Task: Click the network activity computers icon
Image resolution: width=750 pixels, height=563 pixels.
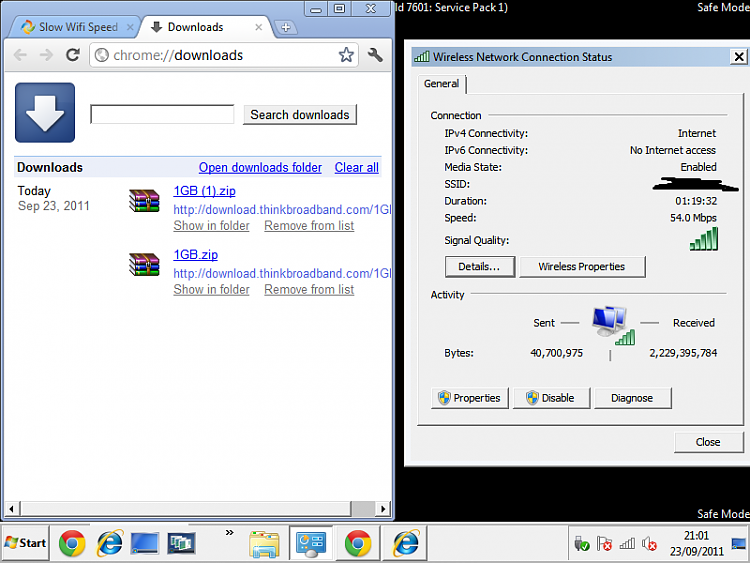Action: tap(613, 325)
